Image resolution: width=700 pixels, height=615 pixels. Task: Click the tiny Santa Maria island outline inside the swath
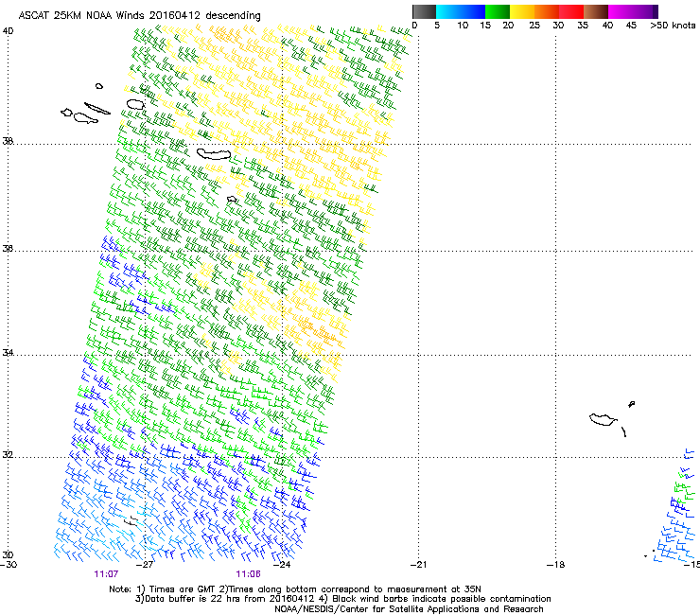[232, 200]
